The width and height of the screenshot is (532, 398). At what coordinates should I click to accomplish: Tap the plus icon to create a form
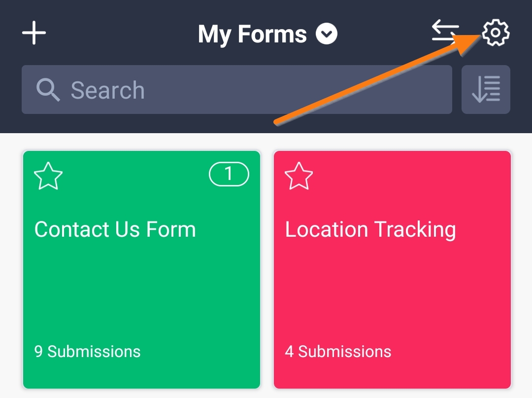[34, 34]
